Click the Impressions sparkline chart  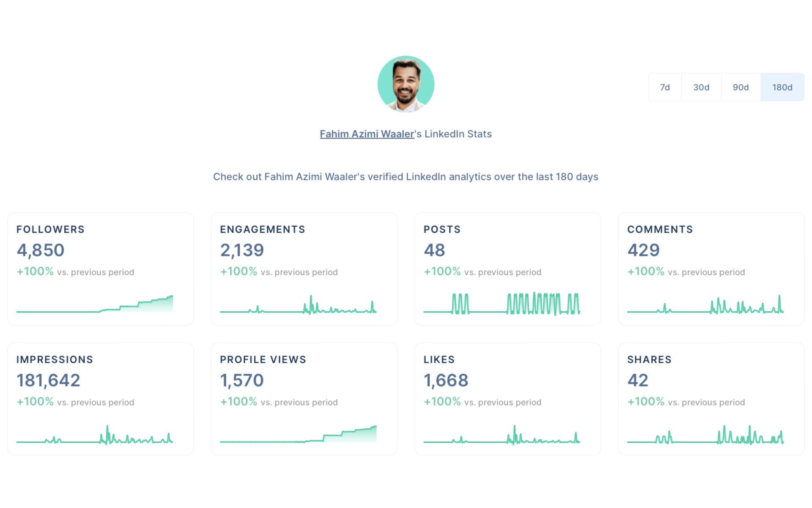pos(95,434)
